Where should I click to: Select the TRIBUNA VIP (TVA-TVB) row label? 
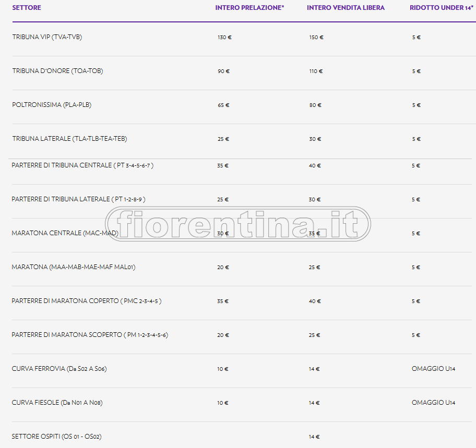47,37
